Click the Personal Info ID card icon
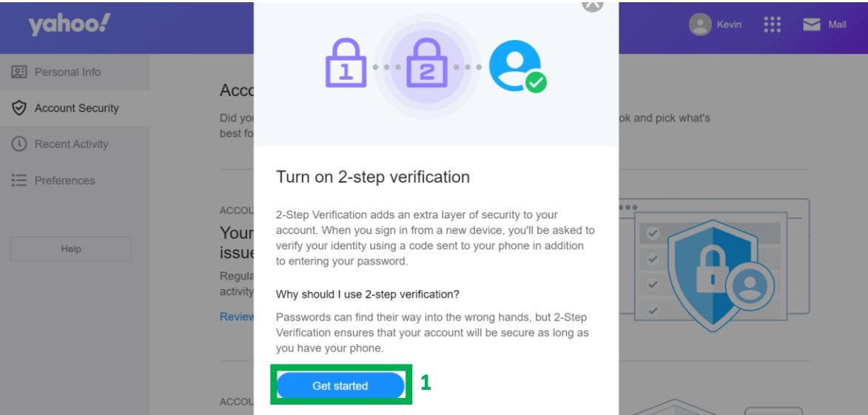The image size is (868, 415). [x=19, y=72]
